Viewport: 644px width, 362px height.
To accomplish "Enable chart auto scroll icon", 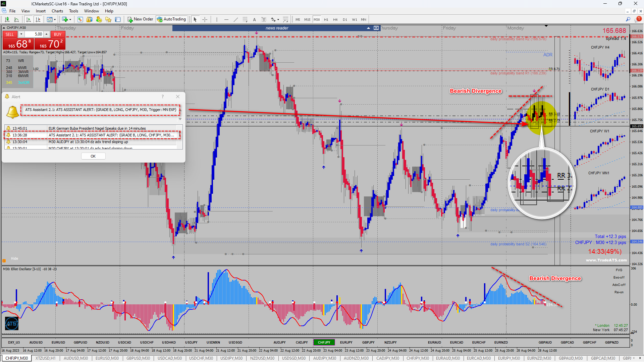I will tap(29, 19).
